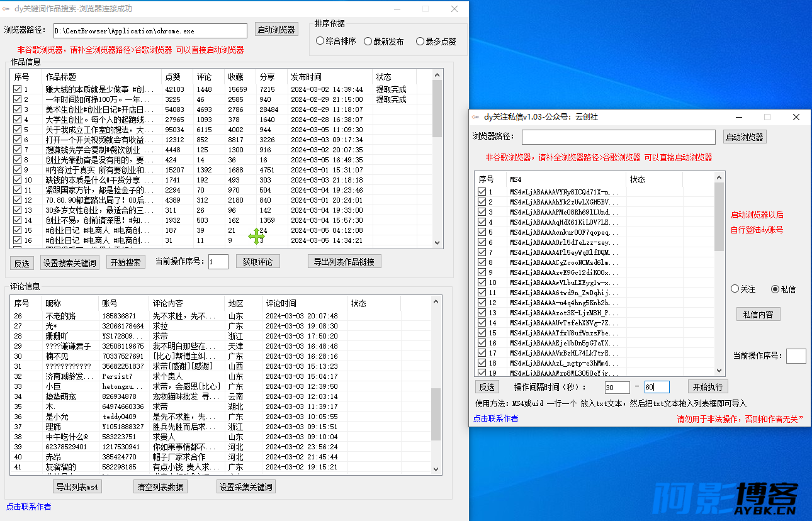Select comment row 33 by 小巨
The image size is (812, 521).
pos(220,386)
